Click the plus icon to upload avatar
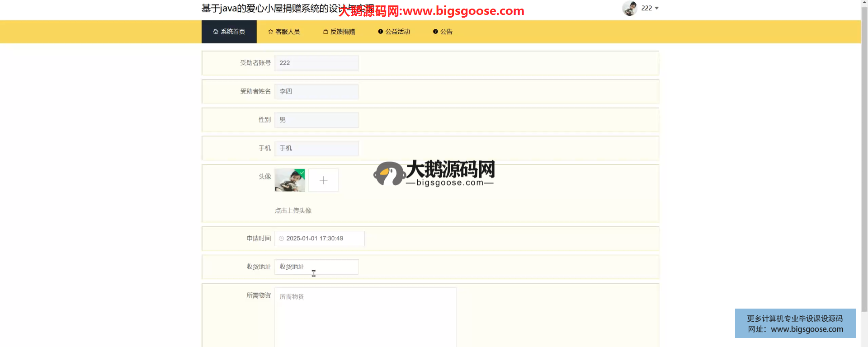 [x=323, y=180]
